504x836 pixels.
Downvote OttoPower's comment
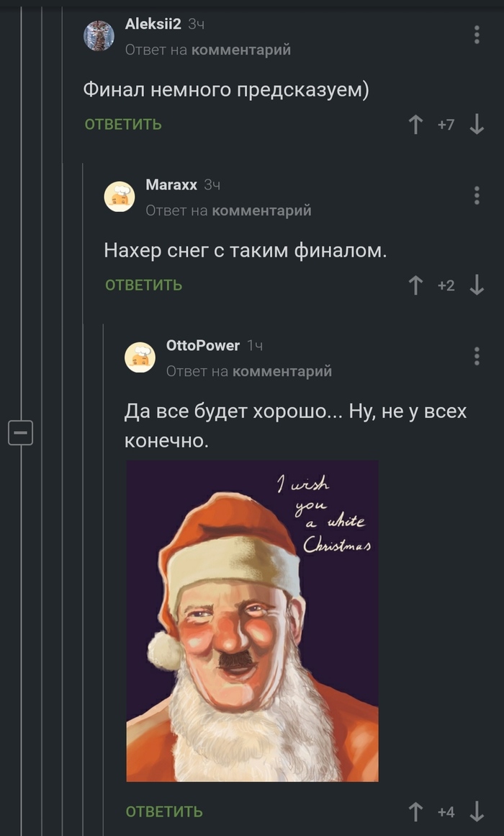[x=477, y=812]
